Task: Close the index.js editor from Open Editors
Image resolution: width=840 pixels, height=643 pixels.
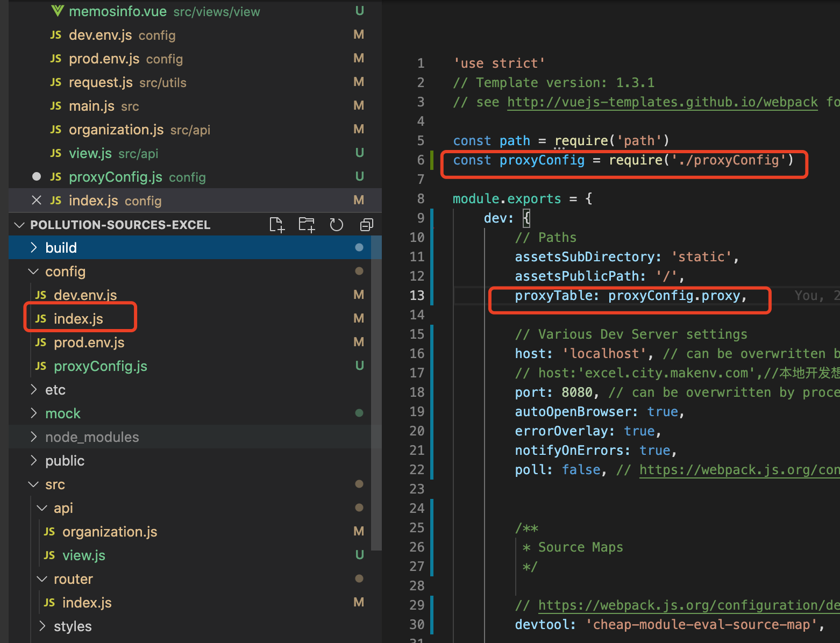Action: [36, 200]
